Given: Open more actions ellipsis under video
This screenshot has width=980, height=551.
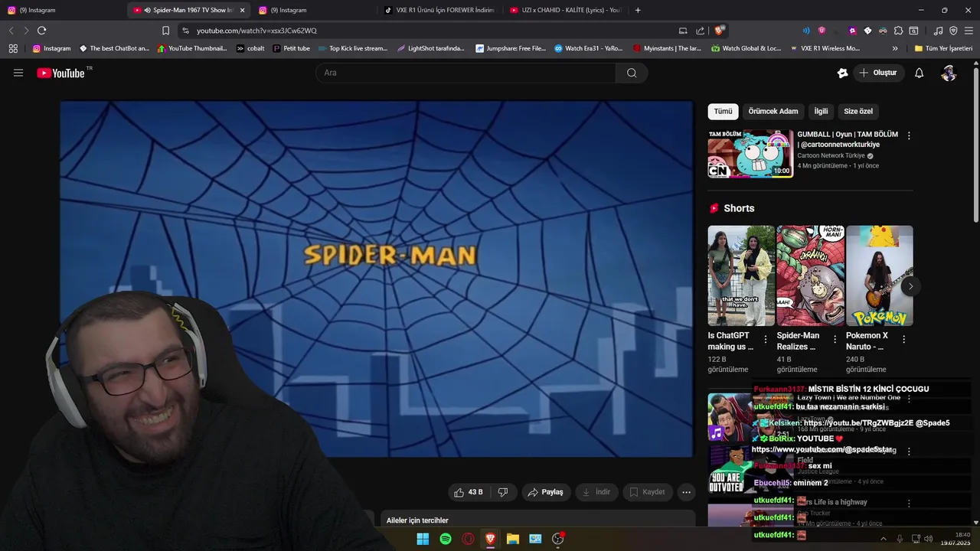Looking at the screenshot, I should click(687, 492).
